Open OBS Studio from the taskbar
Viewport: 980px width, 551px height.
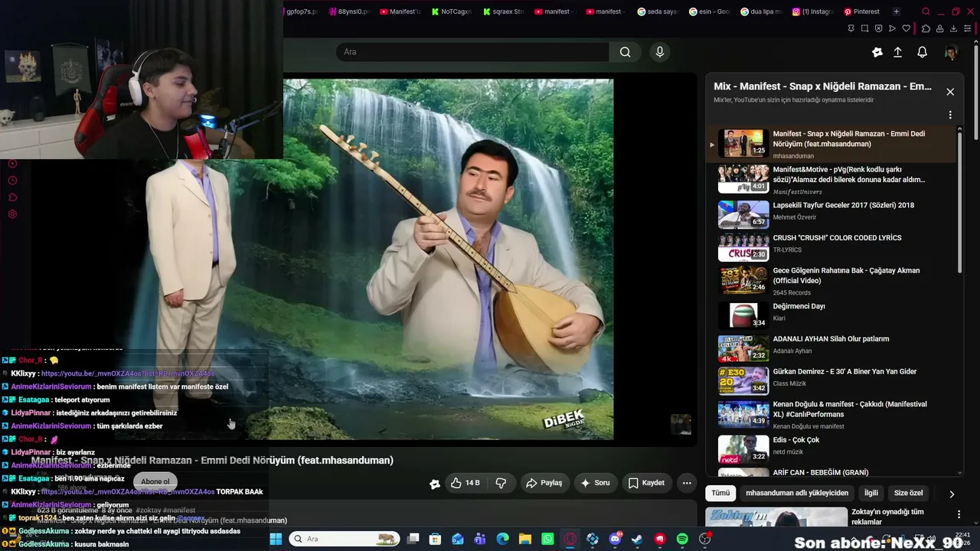point(704,539)
